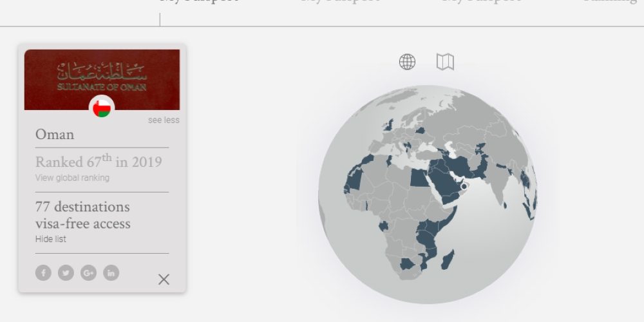Click the Sultanate of Oman passport cover
The image size is (644, 322).
pos(102,80)
